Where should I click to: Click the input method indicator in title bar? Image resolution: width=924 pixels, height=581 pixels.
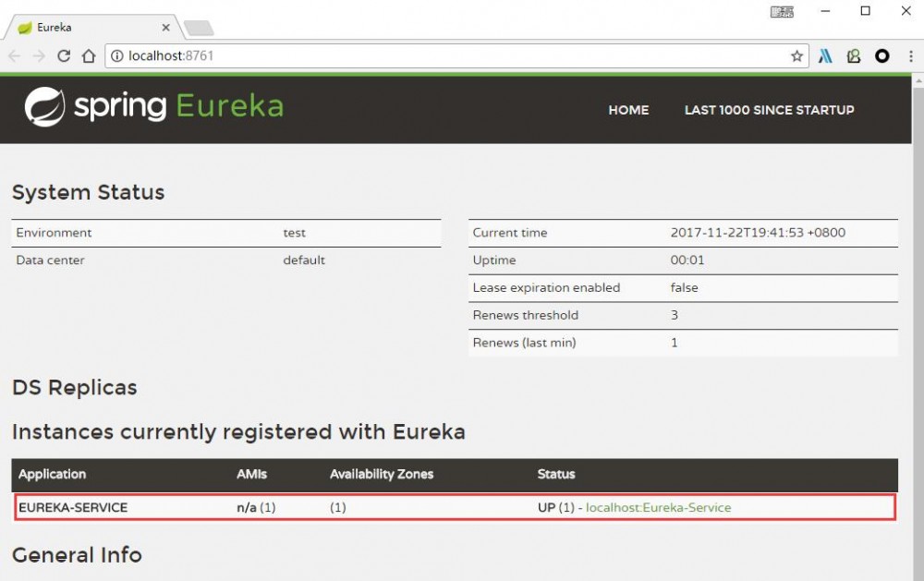coord(782,12)
